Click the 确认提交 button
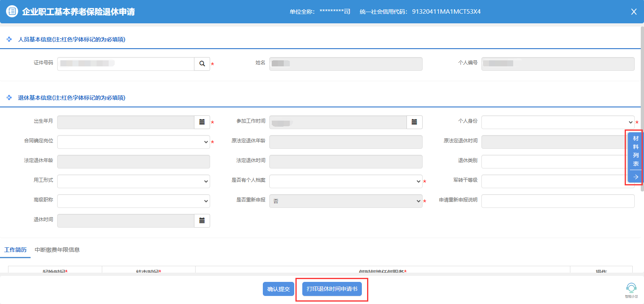This screenshot has height=304, width=644. [278, 289]
